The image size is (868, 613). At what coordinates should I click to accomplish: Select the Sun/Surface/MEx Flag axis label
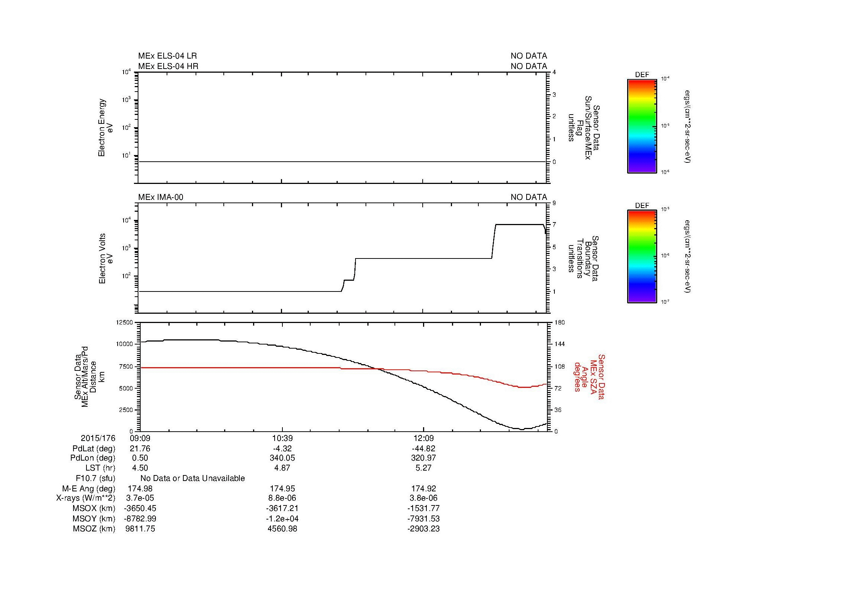coord(584,128)
